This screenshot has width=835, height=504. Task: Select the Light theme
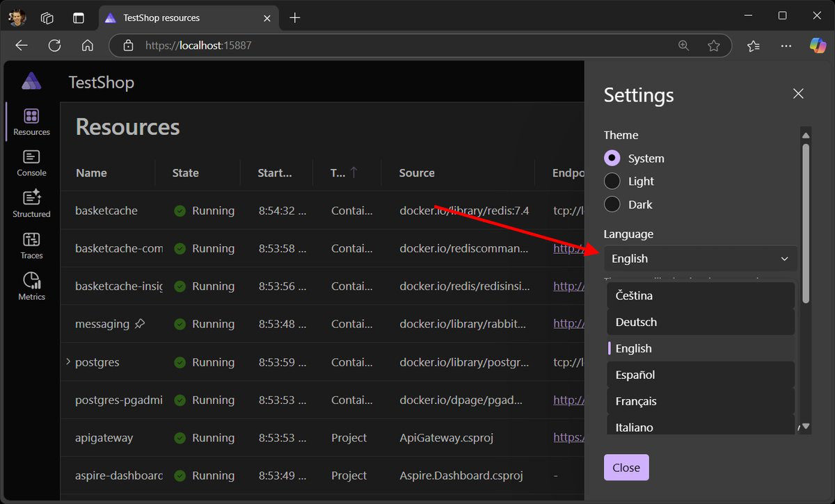coord(612,181)
